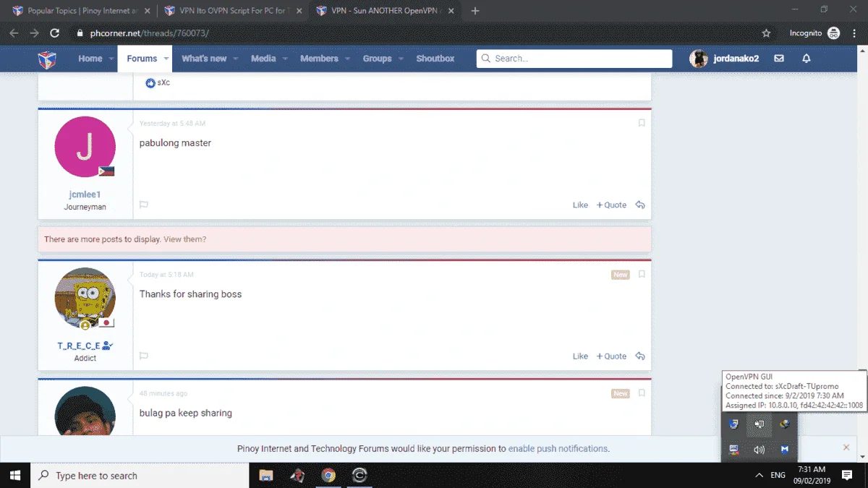This screenshot has height=488, width=868.
Task: Open Chrome from the taskbar
Action: (328, 476)
